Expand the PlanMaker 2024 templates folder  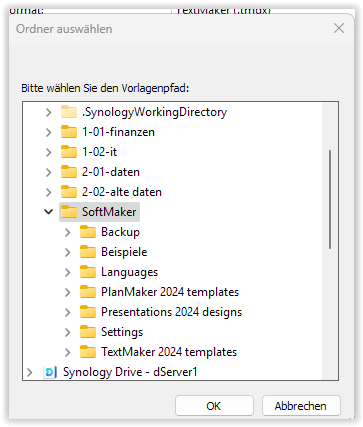[68, 292]
